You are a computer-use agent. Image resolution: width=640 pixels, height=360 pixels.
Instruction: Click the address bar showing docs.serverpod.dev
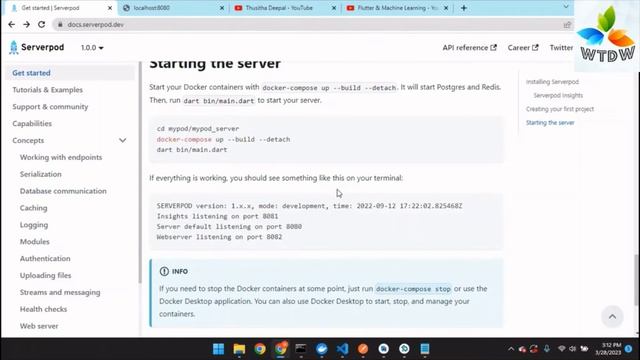click(x=310, y=24)
